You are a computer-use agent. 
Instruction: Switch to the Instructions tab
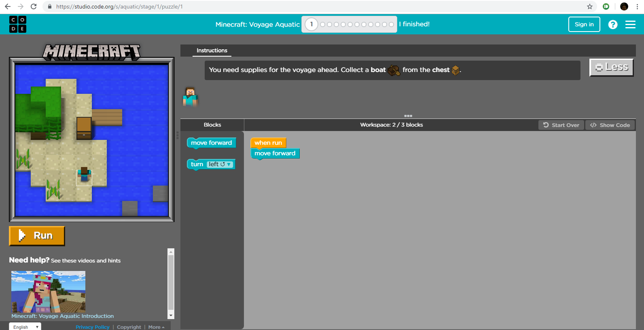point(212,51)
